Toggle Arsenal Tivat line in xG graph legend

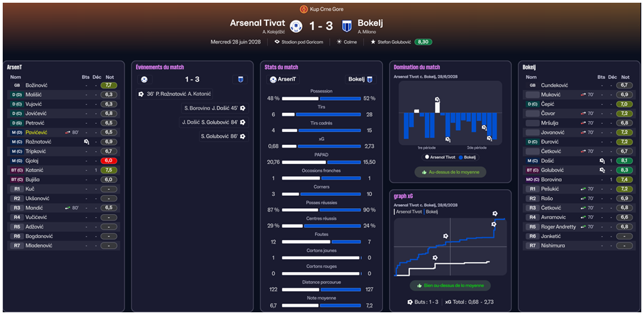(409, 212)
